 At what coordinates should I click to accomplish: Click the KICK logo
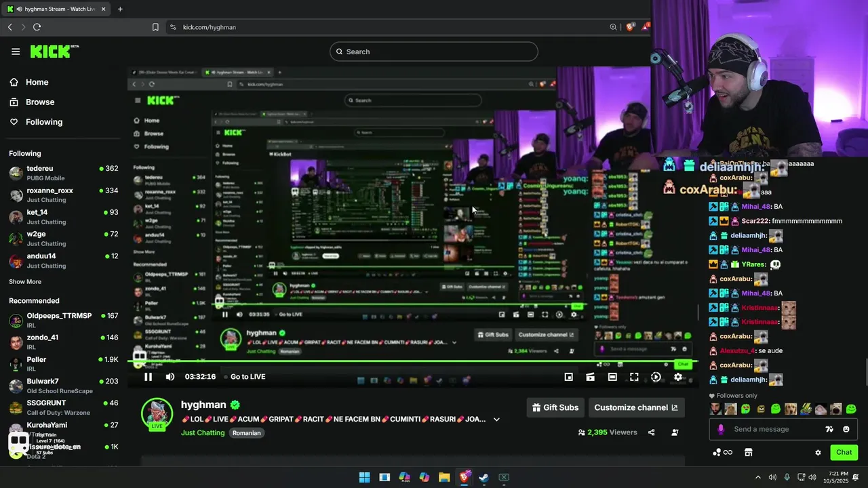54,52
